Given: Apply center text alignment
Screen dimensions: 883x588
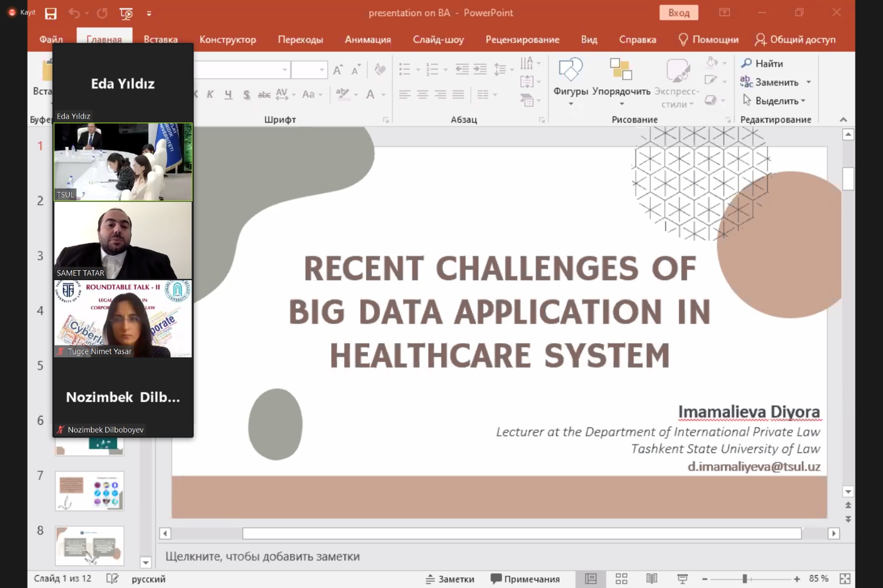Looking at the screenshot, I should click(x=422, y=94).
